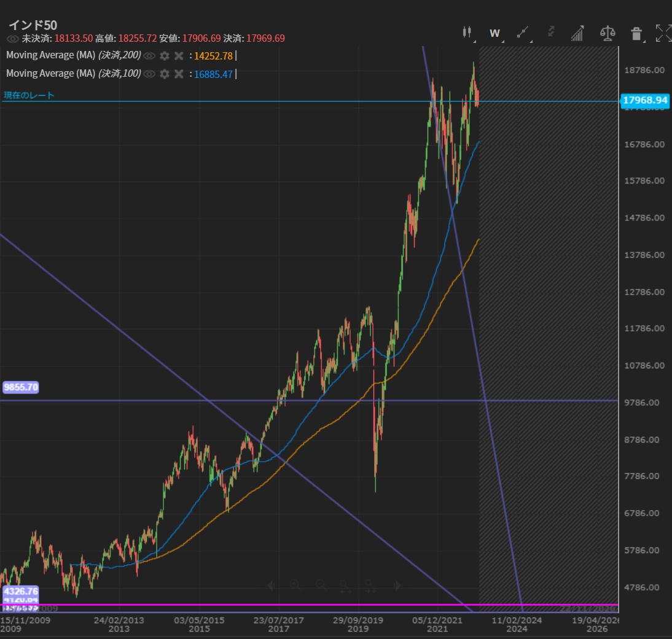
Task: Click the trash bin delete icon
Action: pos(636,33)
